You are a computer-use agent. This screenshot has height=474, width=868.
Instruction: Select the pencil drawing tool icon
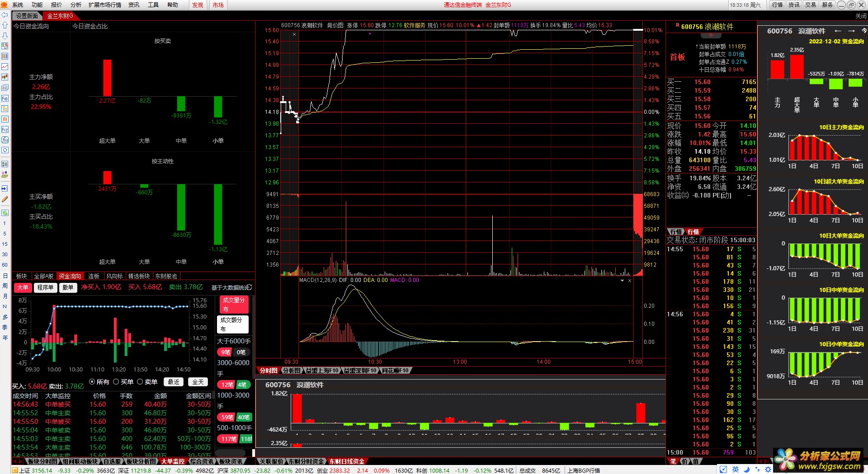click(5, 199)
